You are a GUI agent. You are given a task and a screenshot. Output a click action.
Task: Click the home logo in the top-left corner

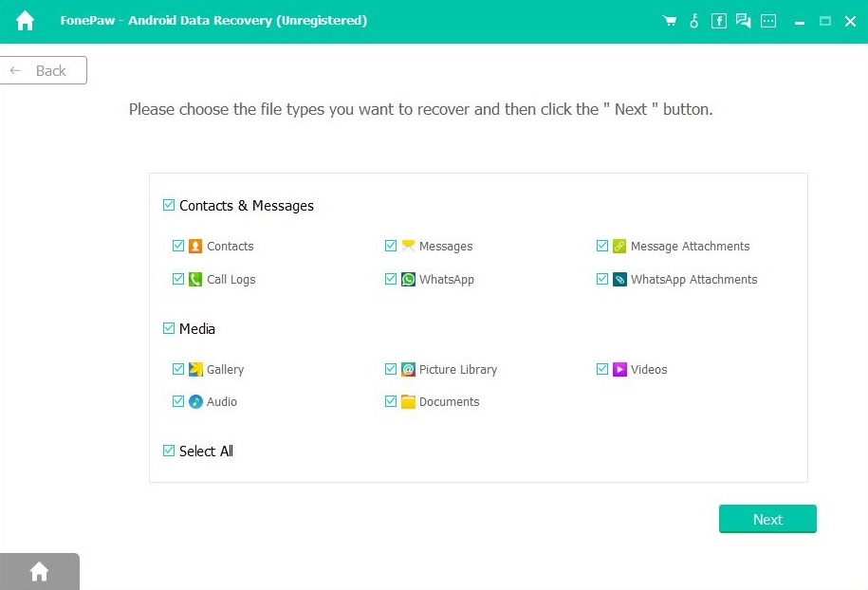tap(24, 20)
